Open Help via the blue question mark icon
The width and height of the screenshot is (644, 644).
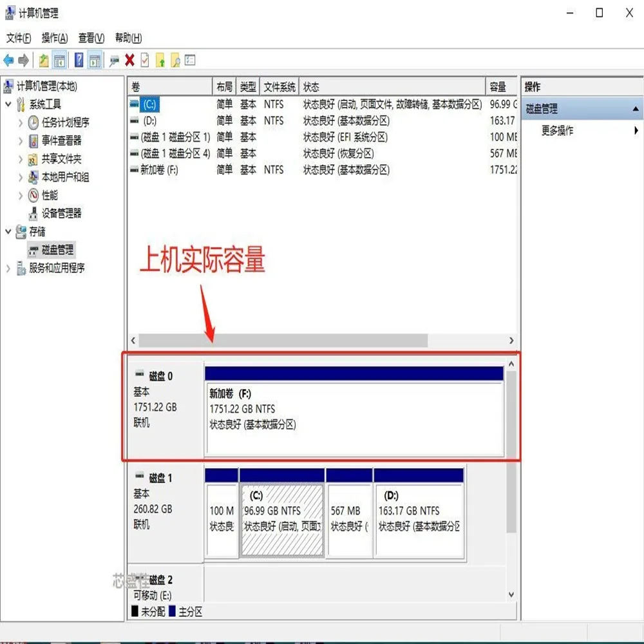[x=79, y=61]
